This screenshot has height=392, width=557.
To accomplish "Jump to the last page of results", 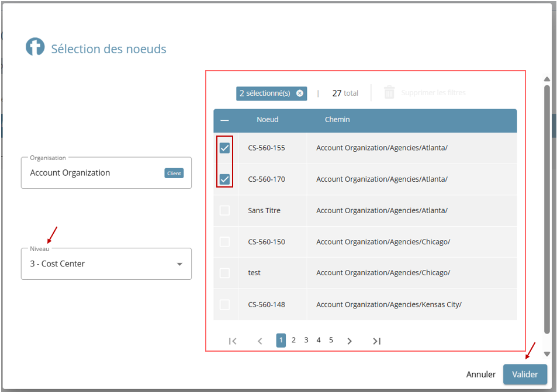I will tap(377, 341).
